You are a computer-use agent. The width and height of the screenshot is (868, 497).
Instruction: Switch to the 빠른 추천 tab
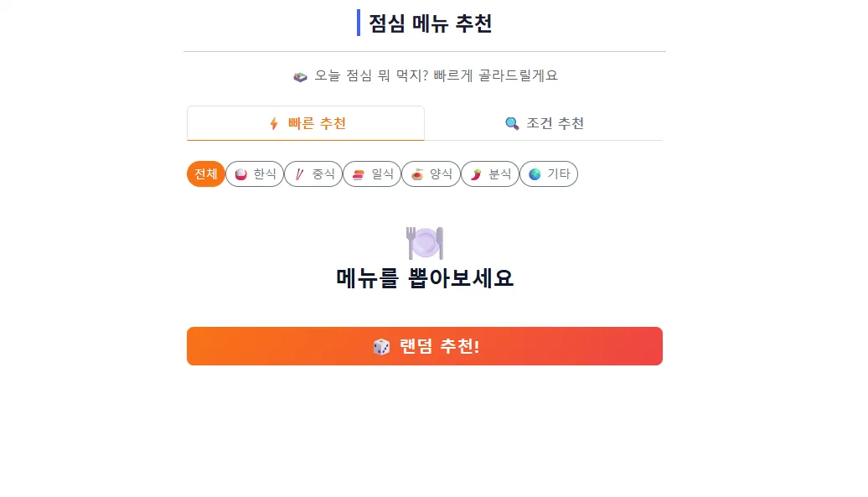[306, 123]
